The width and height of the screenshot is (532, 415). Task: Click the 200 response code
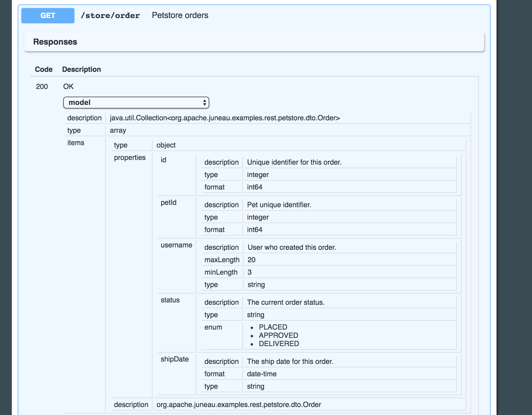[x=42, y=86]
